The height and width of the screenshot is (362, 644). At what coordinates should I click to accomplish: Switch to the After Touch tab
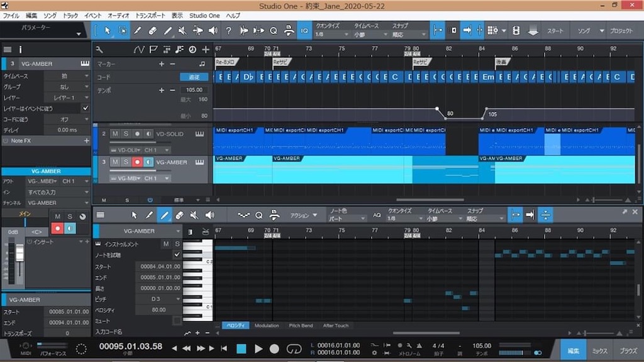[336, 326]
